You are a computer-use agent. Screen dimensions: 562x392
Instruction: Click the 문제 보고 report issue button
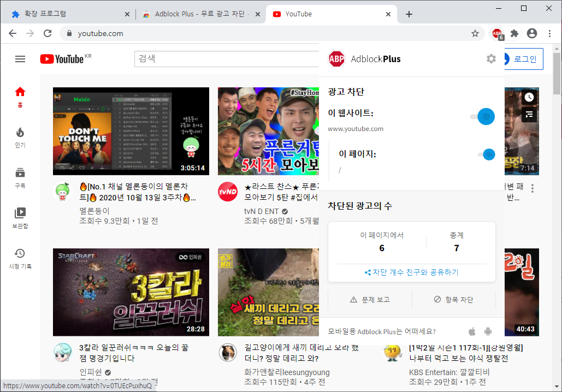(370, 300)
